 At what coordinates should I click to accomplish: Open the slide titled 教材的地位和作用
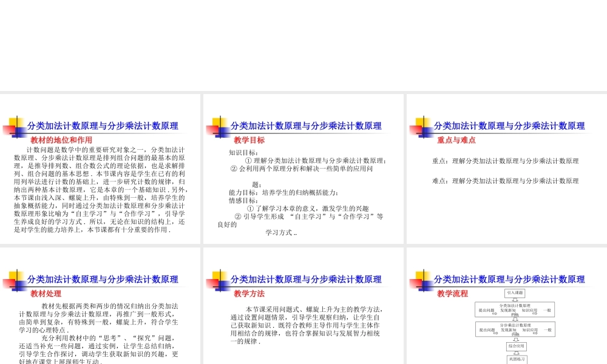[100, 169]
